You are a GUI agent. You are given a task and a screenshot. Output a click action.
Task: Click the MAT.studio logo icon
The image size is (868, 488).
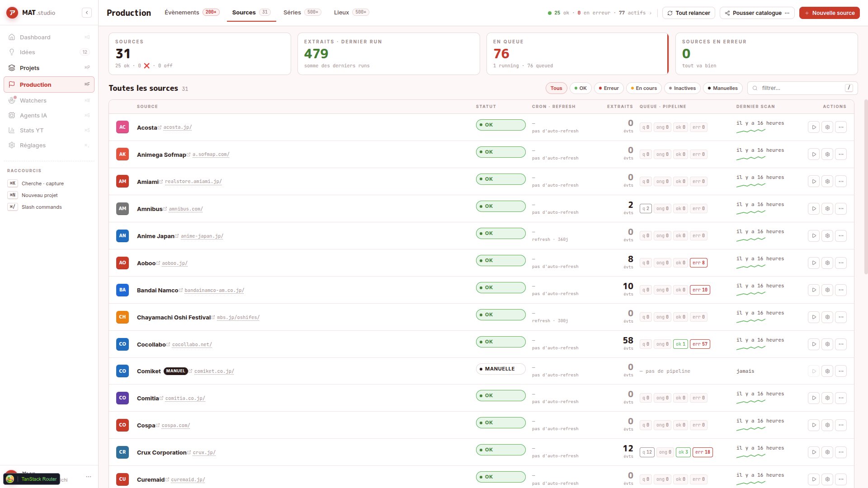(x=12, y=13)
